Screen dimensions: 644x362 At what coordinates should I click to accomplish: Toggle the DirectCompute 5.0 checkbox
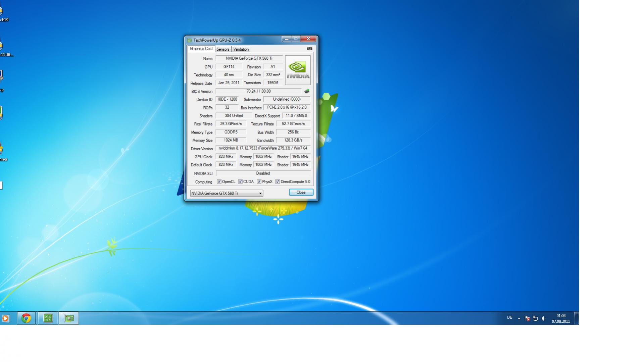click(278, 182)
